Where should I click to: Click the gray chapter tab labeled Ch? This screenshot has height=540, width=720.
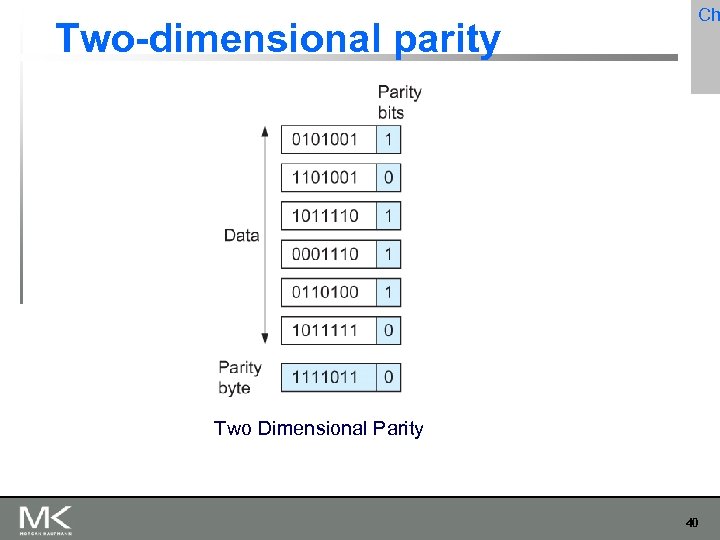point(706,47)
